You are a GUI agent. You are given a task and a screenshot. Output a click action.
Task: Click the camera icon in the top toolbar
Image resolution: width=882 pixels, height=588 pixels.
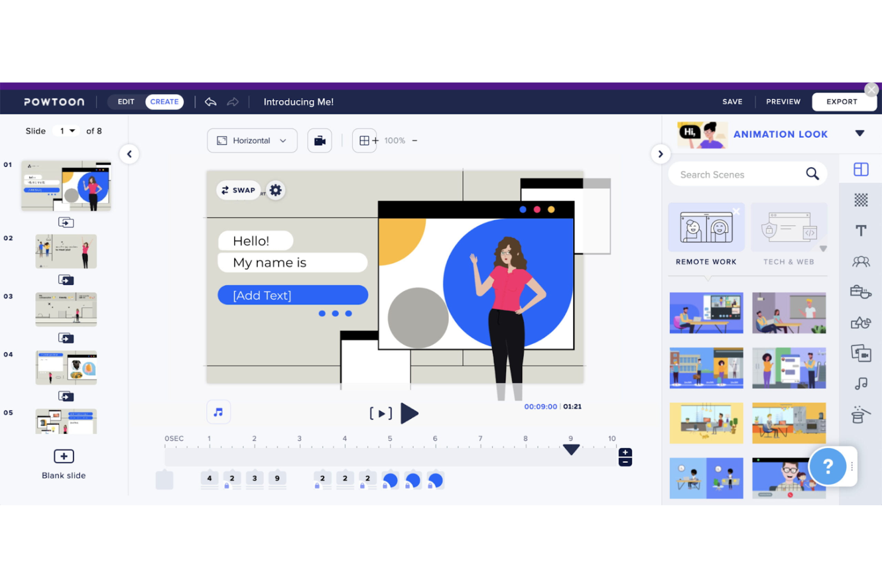319,140
